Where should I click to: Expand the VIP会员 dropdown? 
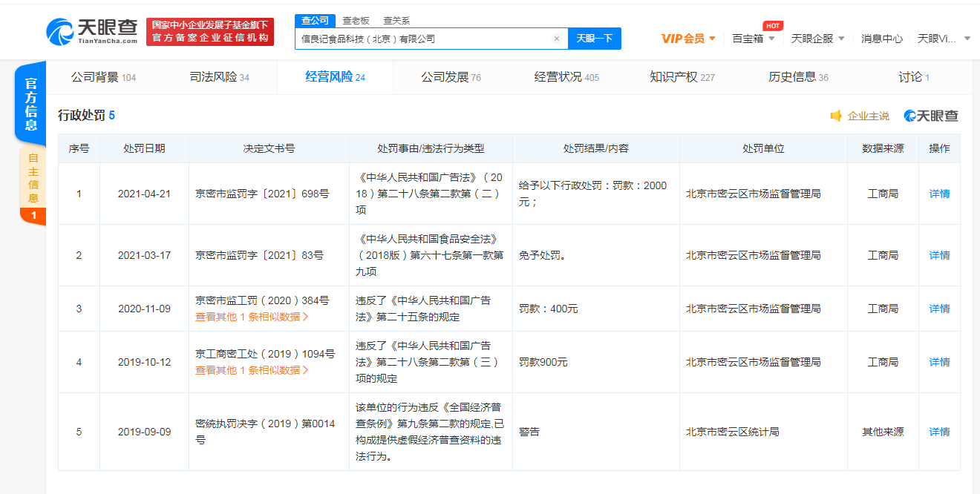688,39
